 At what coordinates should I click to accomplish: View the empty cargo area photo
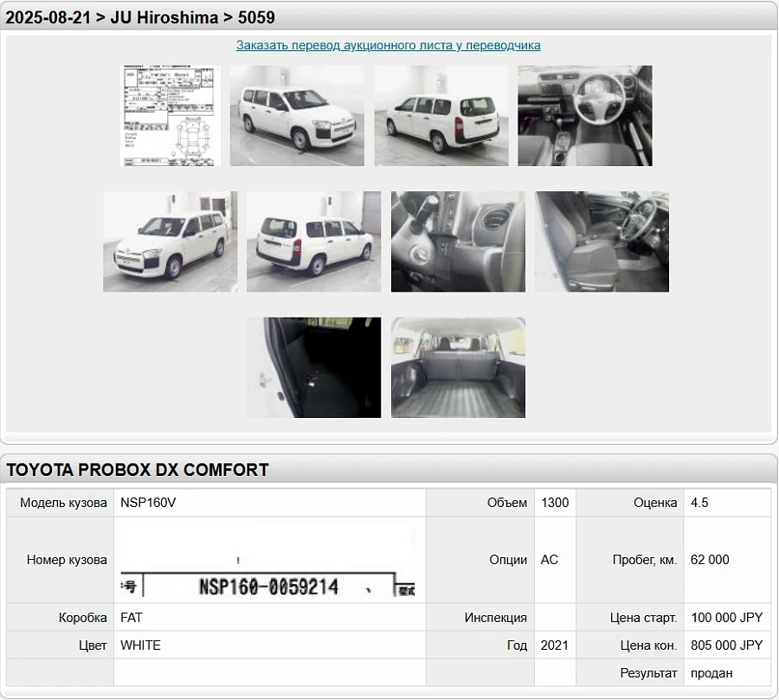click(x=457, y=368)
